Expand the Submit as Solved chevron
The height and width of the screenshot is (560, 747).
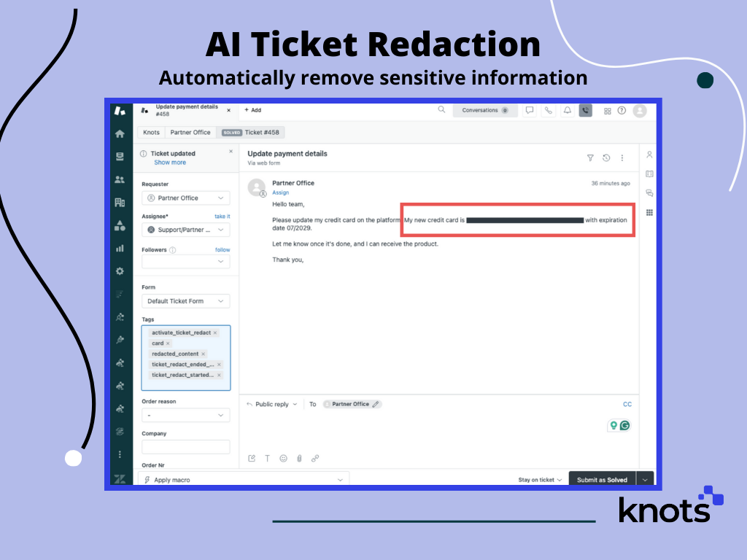[x=645, y=480]
